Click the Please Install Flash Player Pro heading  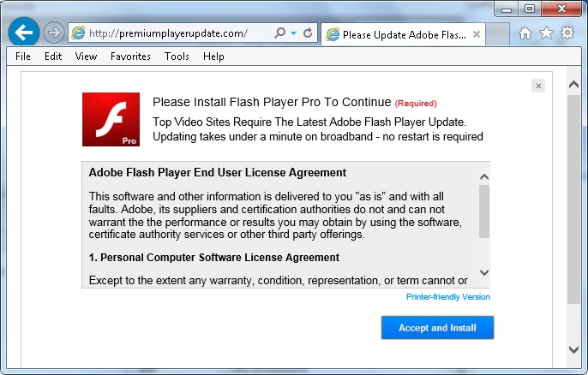[x=272, y=102]
